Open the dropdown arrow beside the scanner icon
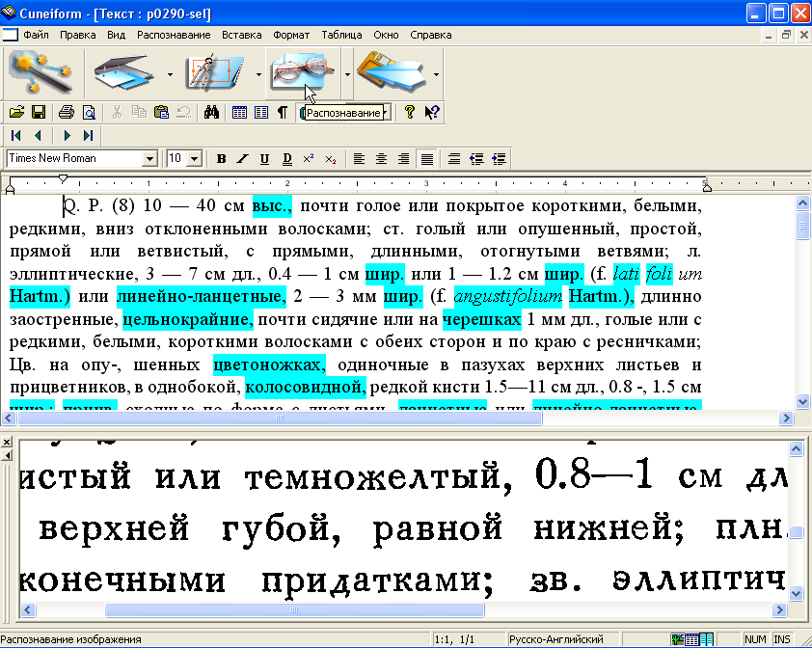Screen dimensions: 812x648 click(x=170, y=74)
